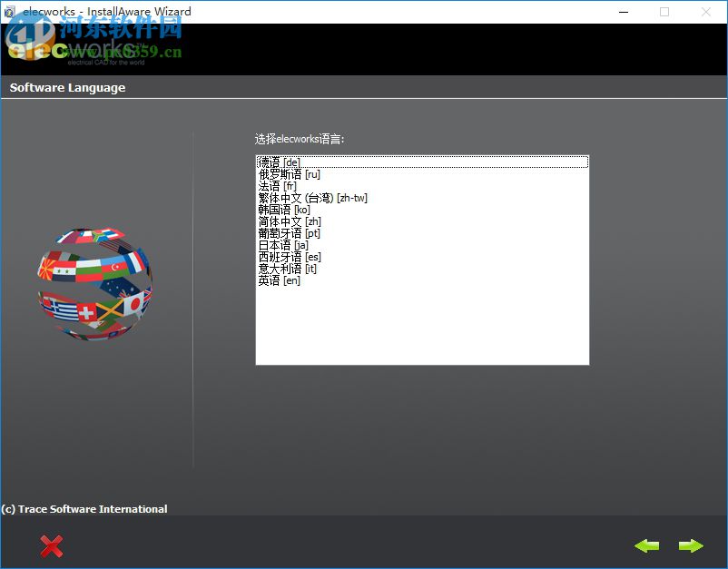
Task: Click the Trace Software International copyright text
Action: pos(84,509)
